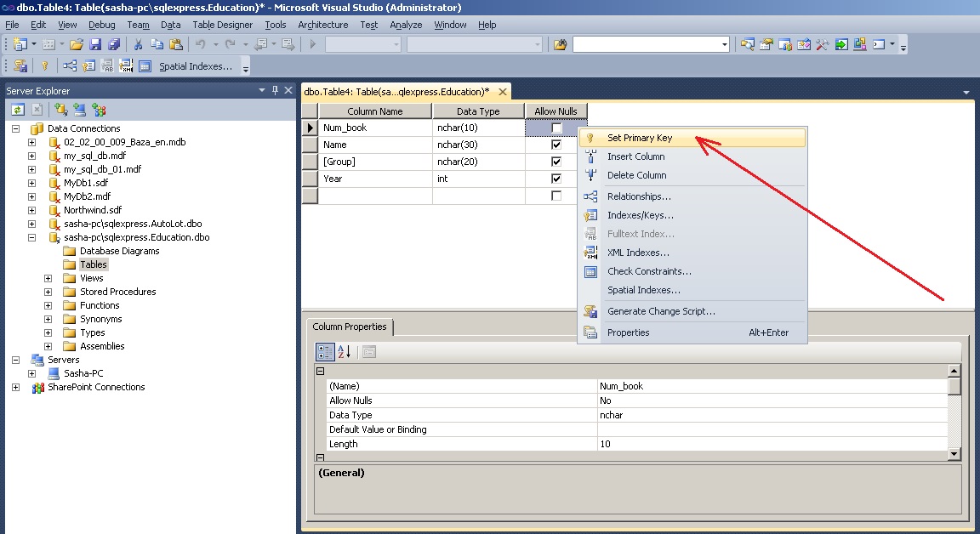The height and width of the screenshot is (534, 980).
Task: Choose Indexes/Keys from context menu
Action: click(692, 215)
